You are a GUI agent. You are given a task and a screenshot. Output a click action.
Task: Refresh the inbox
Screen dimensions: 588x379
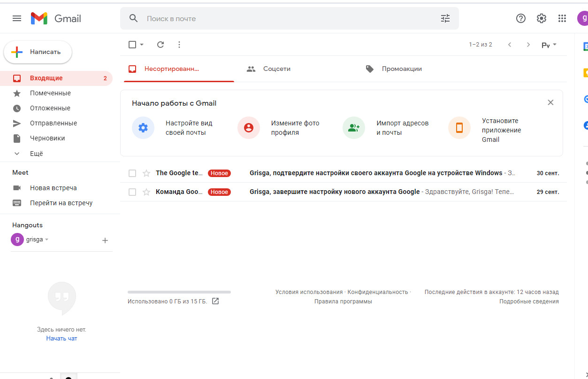160,45
